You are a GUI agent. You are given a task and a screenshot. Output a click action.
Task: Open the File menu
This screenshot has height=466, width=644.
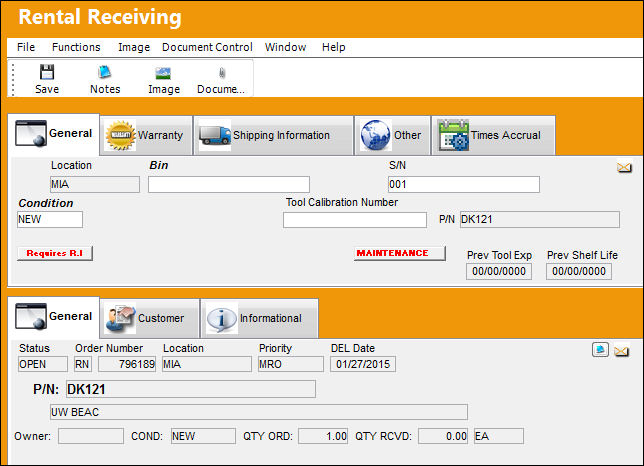tap(26, 47)
